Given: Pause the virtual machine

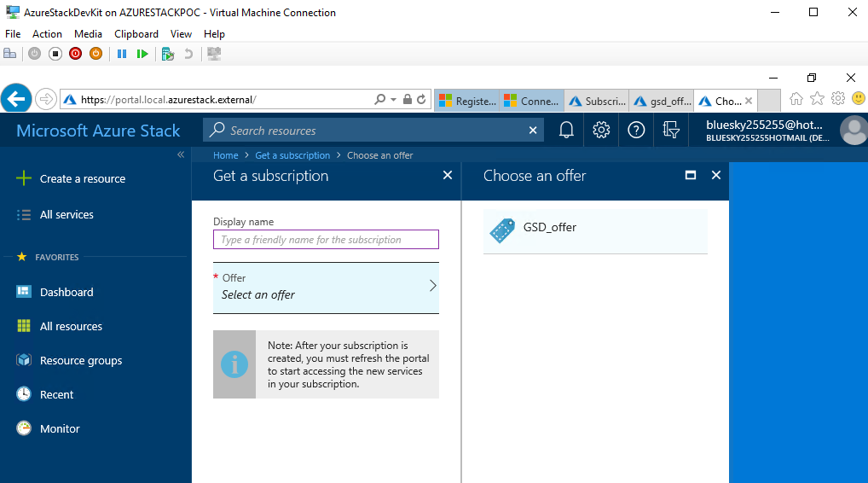Looking at the screenshot, I should point(122,54).
